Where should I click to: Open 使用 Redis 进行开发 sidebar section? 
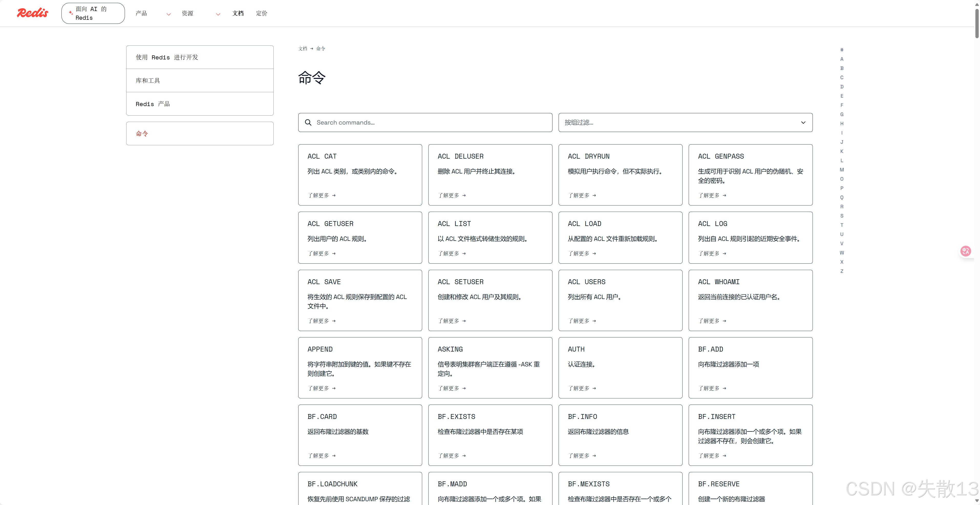click(200, 57)
